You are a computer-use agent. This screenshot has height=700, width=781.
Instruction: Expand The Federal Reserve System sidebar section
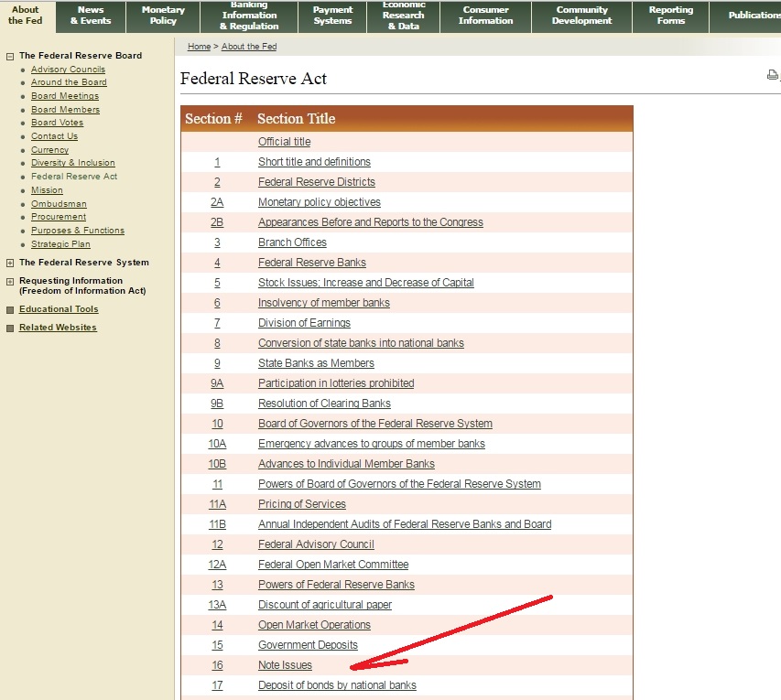click(x=10, y=263)
